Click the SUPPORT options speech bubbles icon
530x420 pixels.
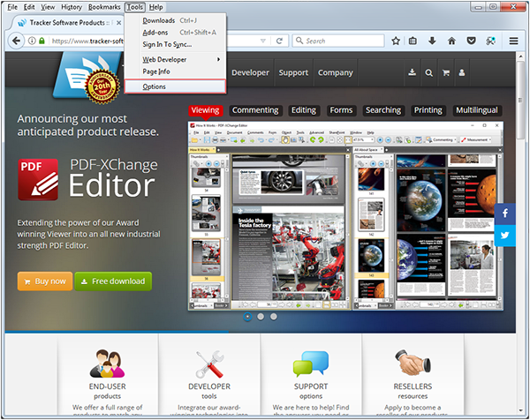click(311, 364)
